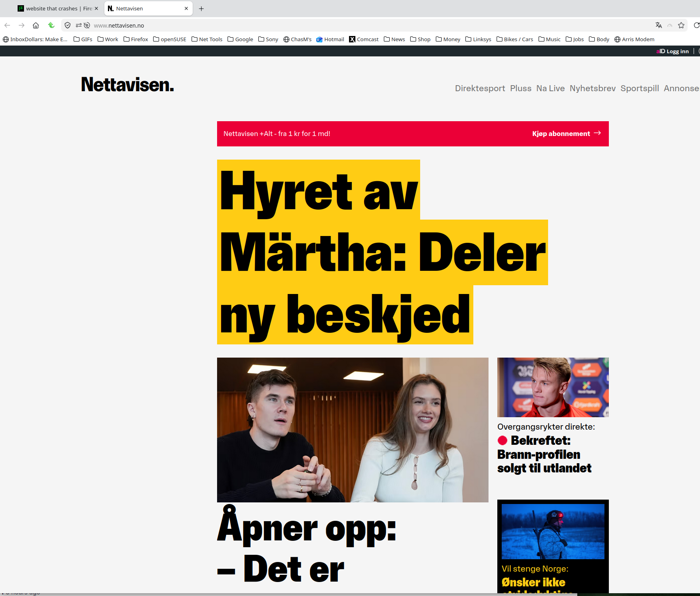Open the Linksys bookmark folder
The width and height of the screenshot is (700, 596).
coord(479,39)
